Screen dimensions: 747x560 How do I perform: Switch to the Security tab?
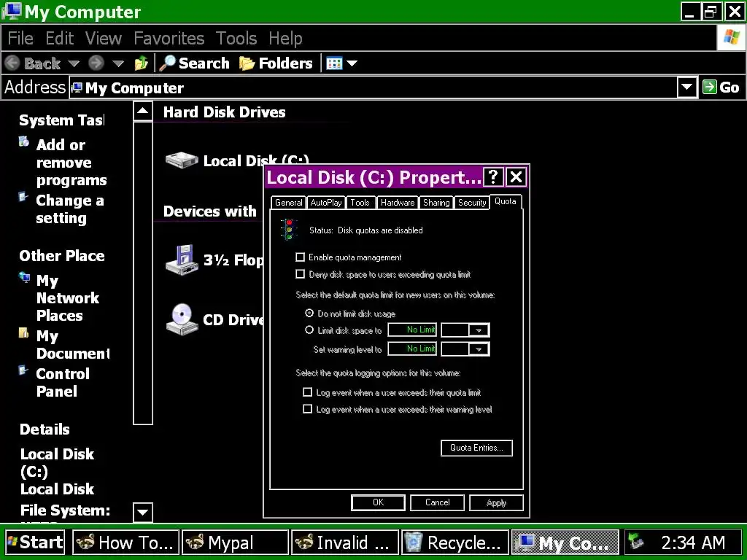coord(472,203)
